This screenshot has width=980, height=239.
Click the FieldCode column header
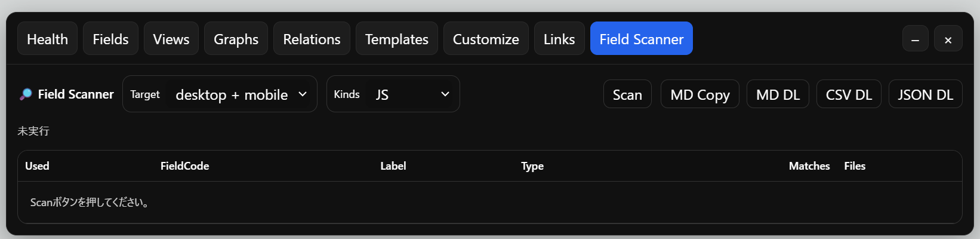184,166
